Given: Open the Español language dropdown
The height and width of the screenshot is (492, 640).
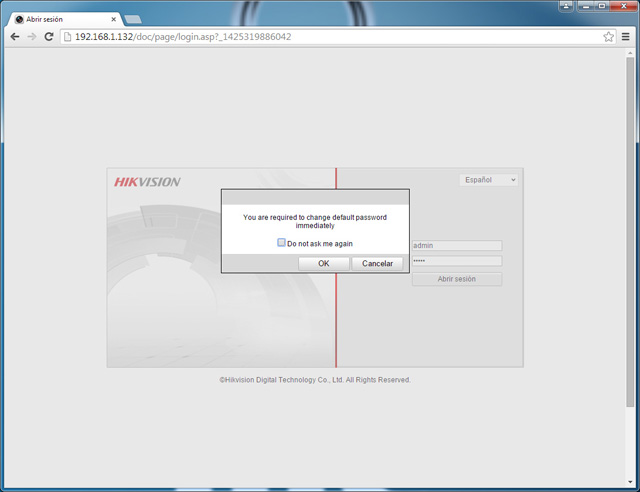Looking at the screenshot, I should pos(489,180).
